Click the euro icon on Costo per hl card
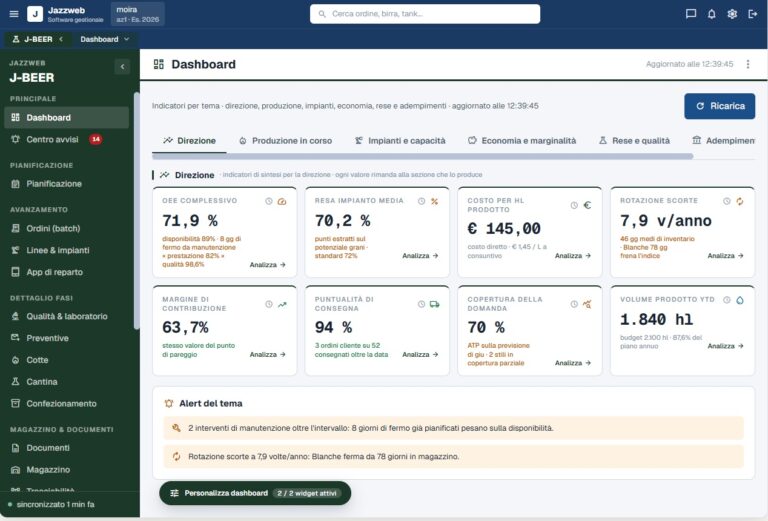The width and height of the screenshot is (768, 521). point(587,205)
